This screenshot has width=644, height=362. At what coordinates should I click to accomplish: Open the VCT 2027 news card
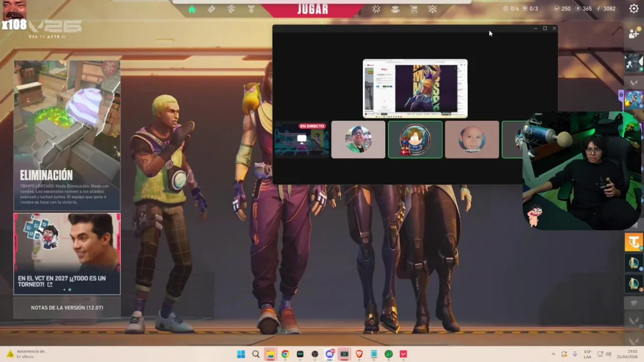tap(67, 254)
